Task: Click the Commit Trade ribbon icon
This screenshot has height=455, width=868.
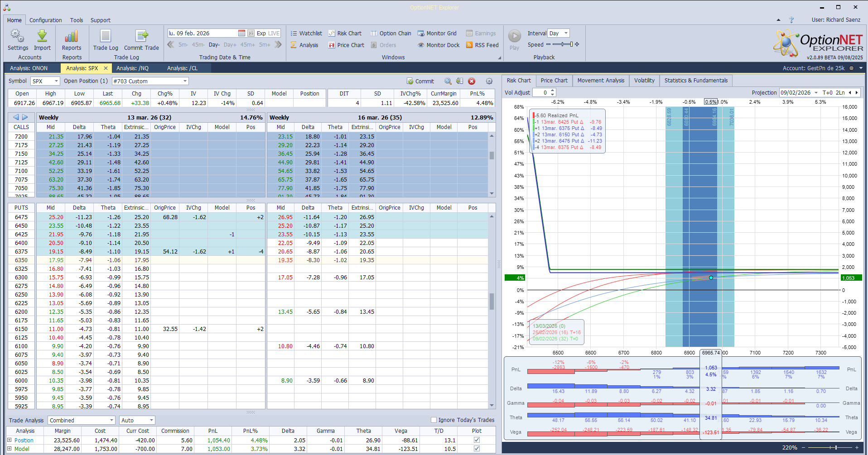Action: [x=141, y=36]
